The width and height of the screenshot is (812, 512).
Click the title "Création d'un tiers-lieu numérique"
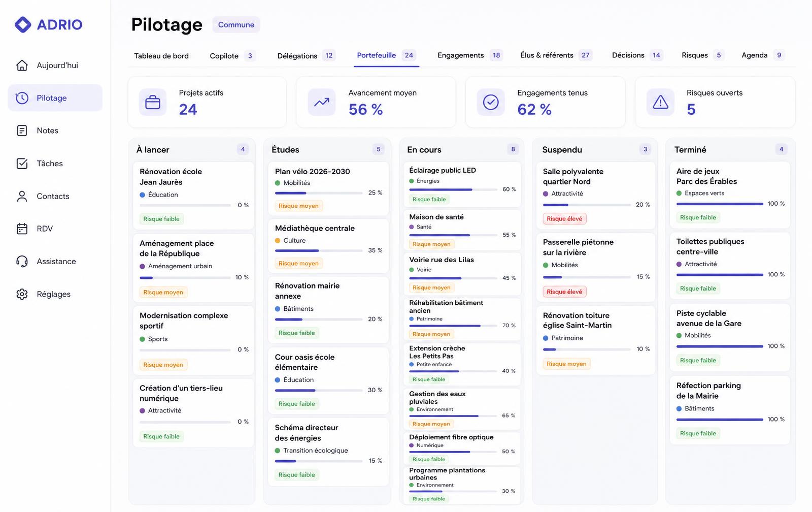pos(181,393)
